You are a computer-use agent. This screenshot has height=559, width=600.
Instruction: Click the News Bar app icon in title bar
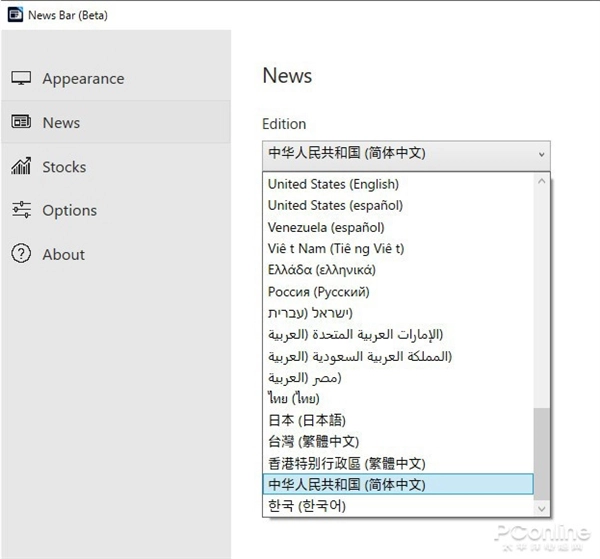(x=15, y=15)
